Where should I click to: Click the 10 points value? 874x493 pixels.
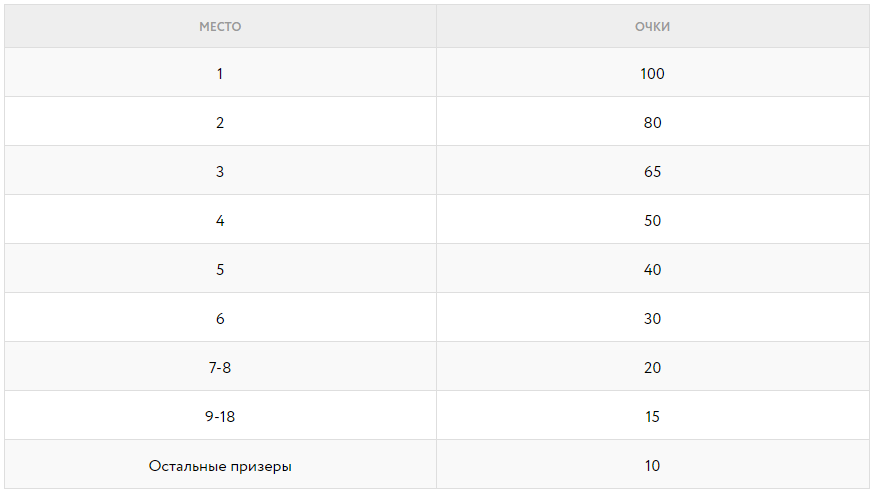click(x=652, y=466)
